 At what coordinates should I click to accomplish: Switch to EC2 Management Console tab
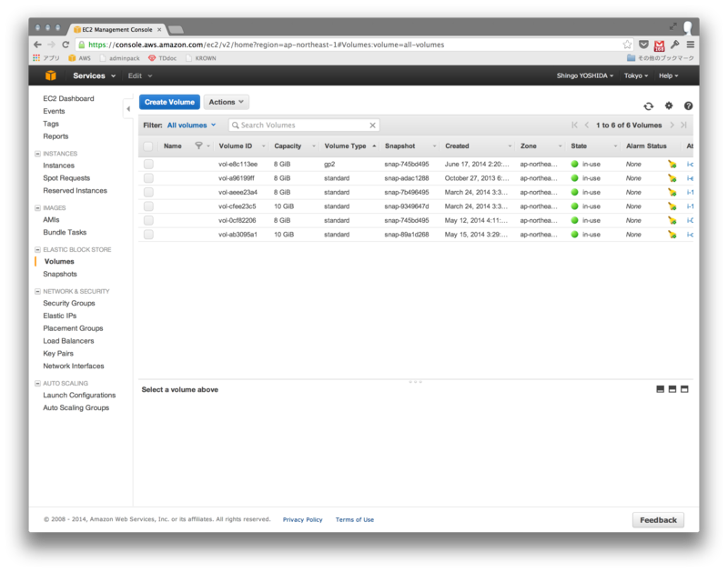(116, 29)
